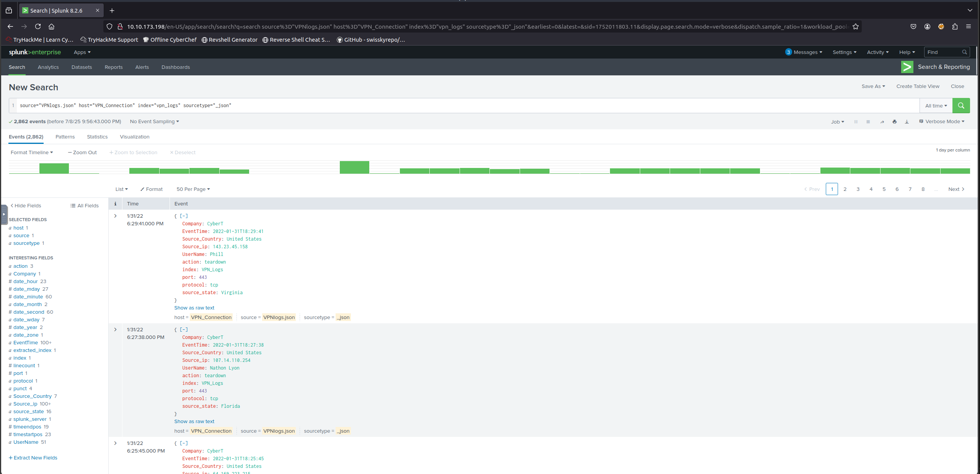The width and height of the screenshot is (980, 474).
Task: Click the splunk>enterprise logo
Action: click(x=35, y=52)
